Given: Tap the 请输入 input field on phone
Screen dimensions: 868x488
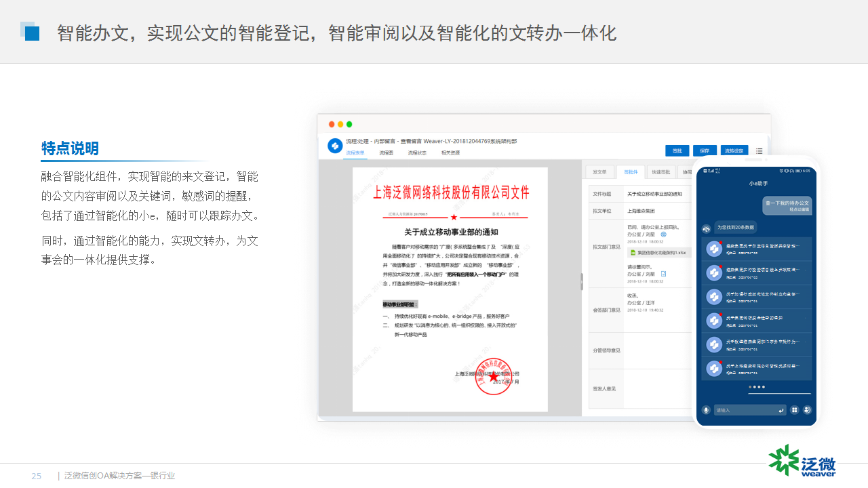Looking at the screenshot, I should (x=749, y=410).
